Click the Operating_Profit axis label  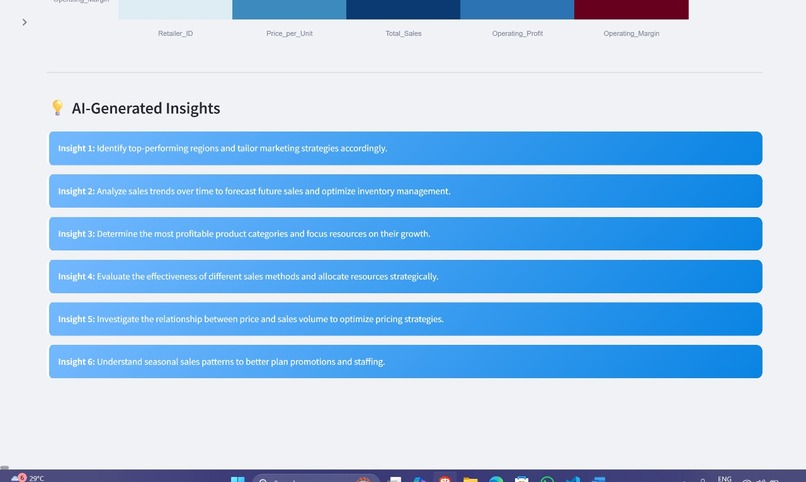click(x=517, y=33)
